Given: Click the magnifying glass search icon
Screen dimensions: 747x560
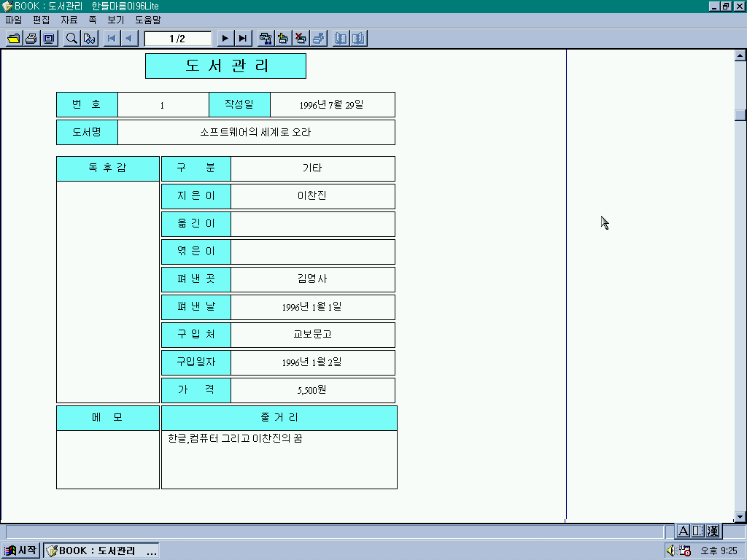Looking at the screenshot, I should (71, 39).
